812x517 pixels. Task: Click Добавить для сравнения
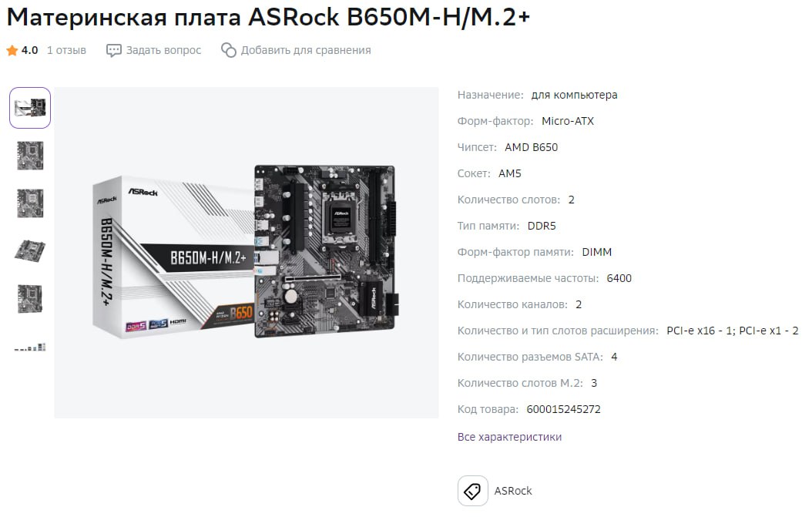pyautogui.click(x=306, y=50)
